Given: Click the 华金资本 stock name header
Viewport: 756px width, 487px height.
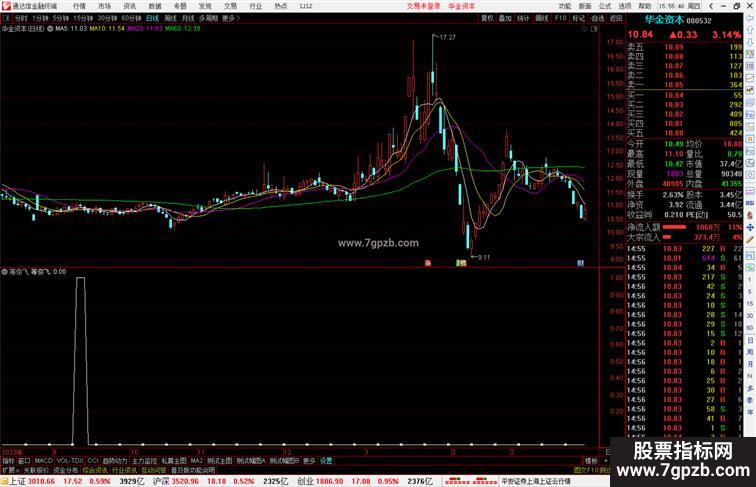Looking at the screenshot, I should pyautogui.click(x=664, y=20).
